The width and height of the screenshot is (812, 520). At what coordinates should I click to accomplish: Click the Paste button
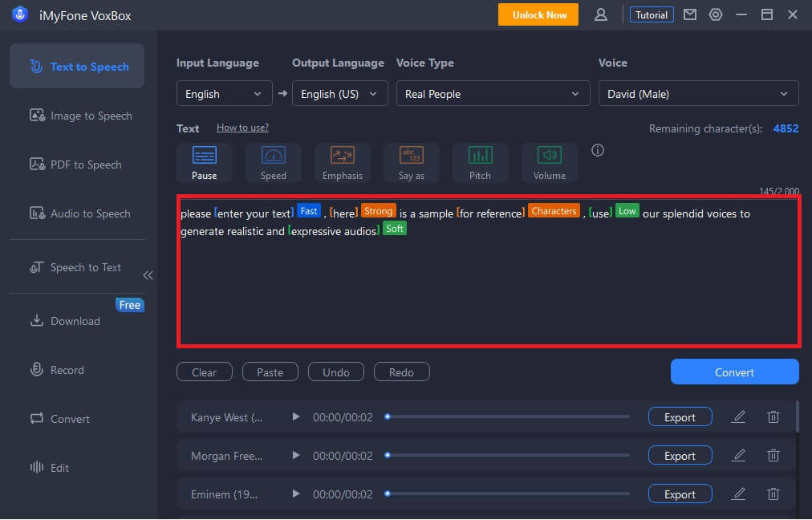coord(270,372)
